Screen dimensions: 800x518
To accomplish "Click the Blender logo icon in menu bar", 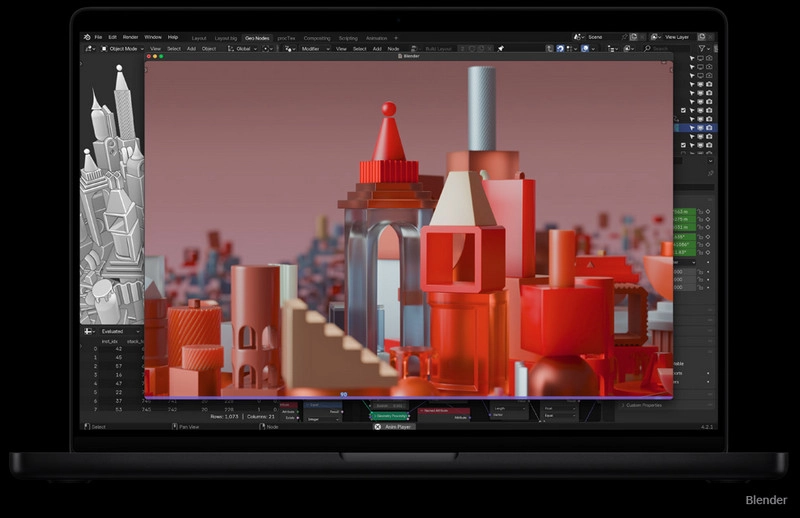I will click(87, 37).
